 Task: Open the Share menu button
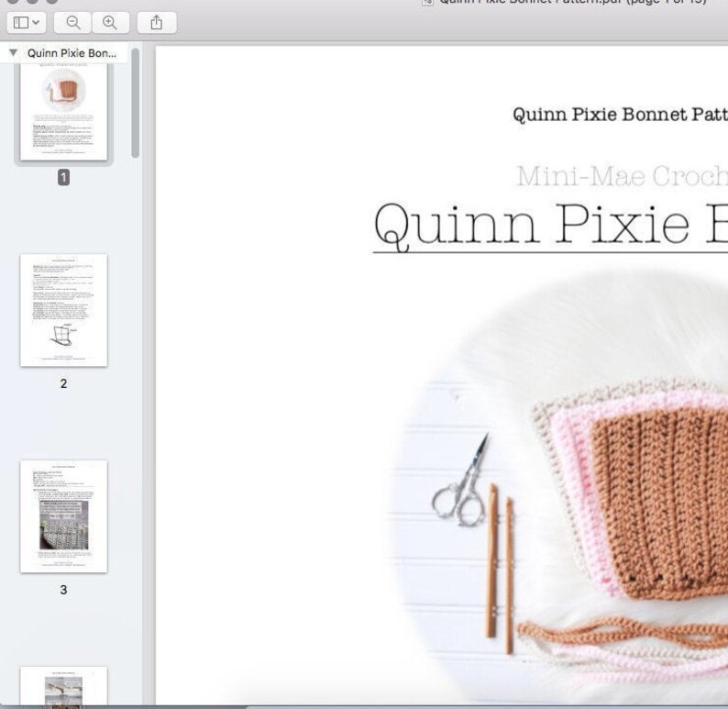(157, 22)
